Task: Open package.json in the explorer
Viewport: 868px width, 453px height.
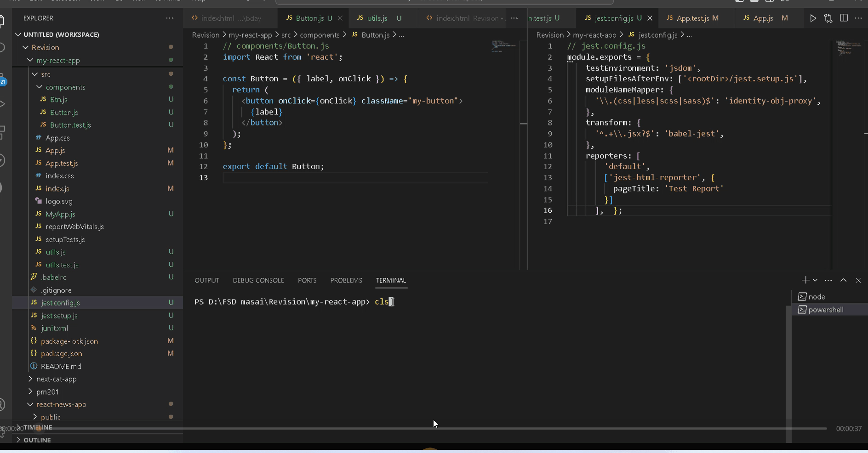Action: click(62, 354)
